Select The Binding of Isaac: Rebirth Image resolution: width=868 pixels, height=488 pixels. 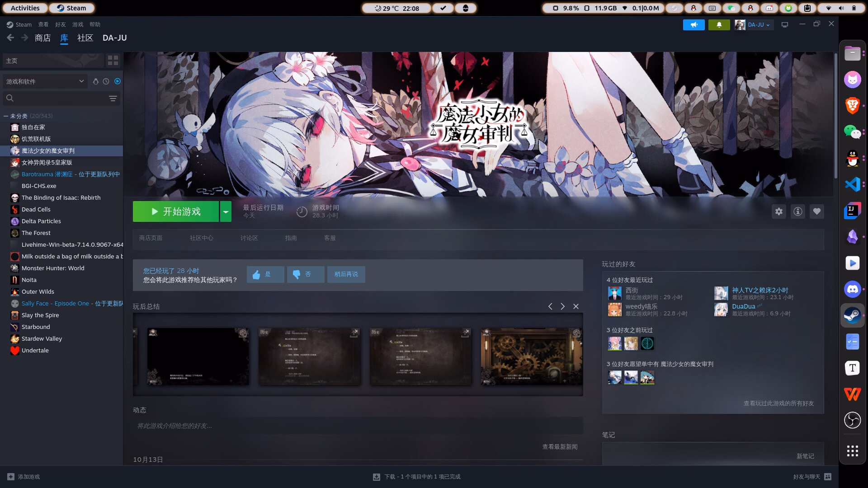point(61,198)
